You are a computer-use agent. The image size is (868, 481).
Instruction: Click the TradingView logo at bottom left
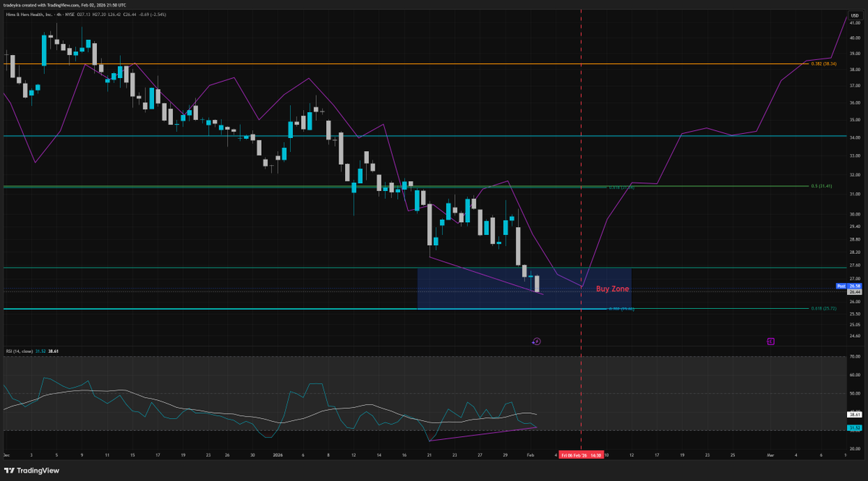33,470
